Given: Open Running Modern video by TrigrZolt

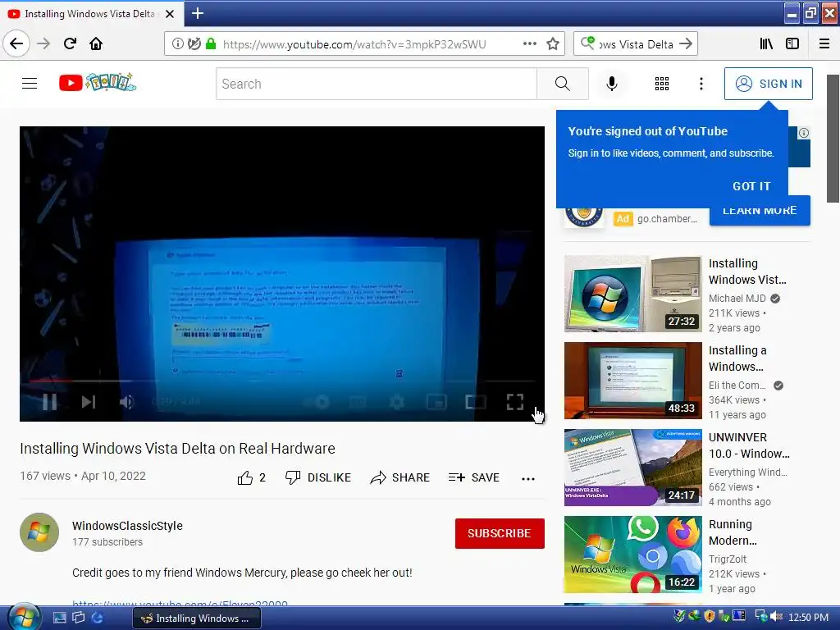Looking at the screenshot, I should (x=632, y=554).
